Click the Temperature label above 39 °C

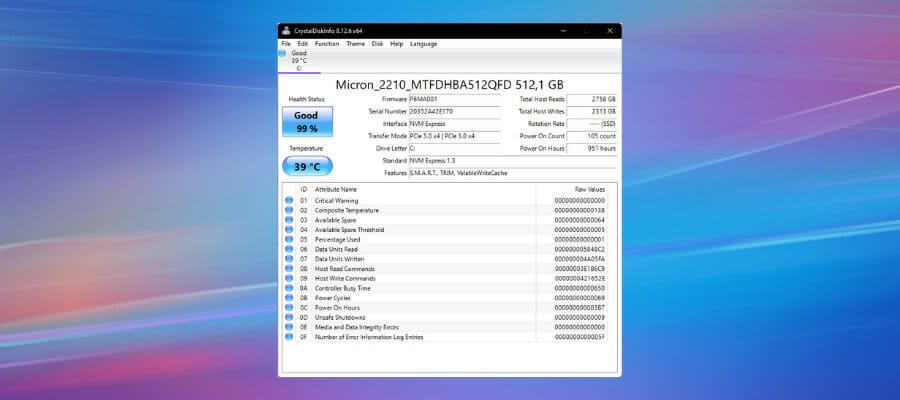(306, 148)
